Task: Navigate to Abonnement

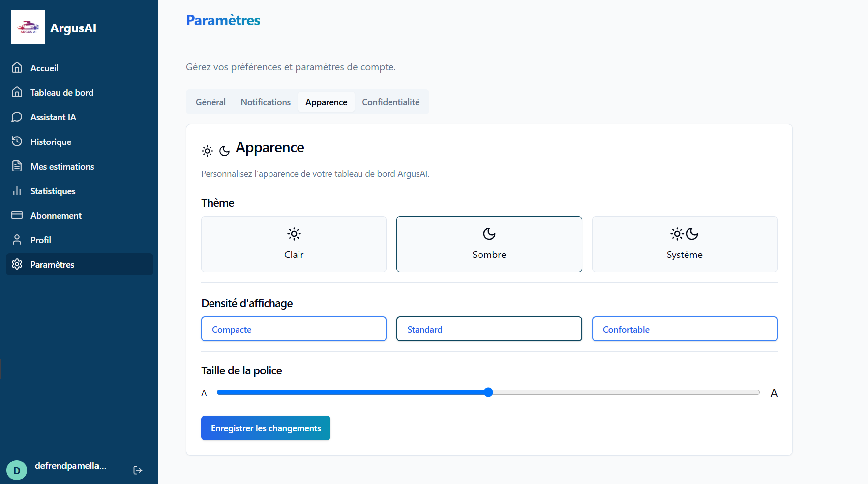Action: point(80,215)
